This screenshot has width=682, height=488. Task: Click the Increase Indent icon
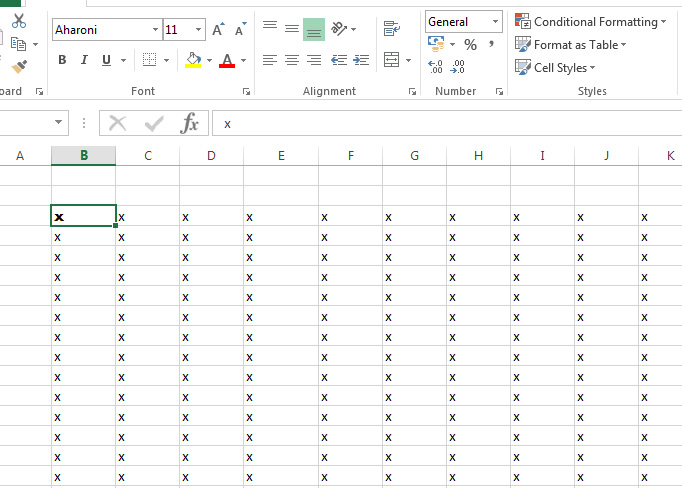point(360,61)
